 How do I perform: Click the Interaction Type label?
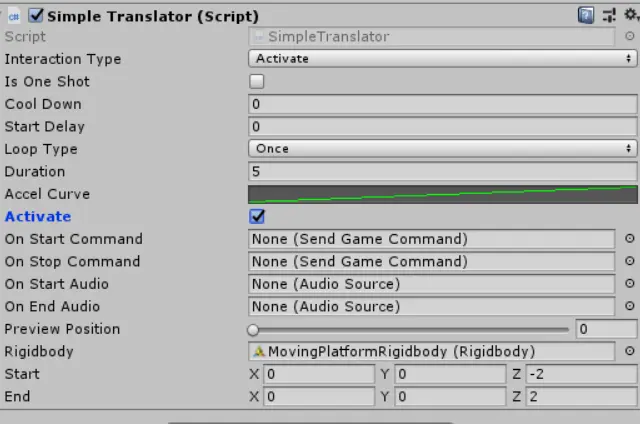click(x=63, y=59)
